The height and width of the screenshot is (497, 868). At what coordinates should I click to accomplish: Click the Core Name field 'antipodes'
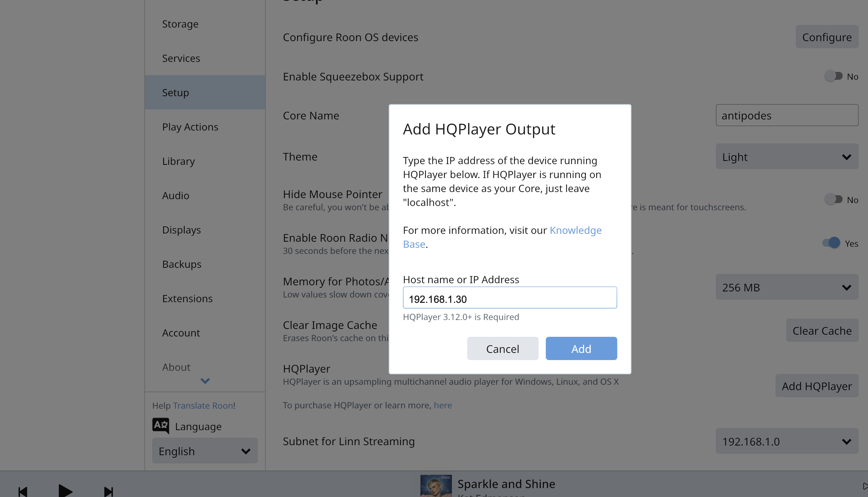[787, 115]
